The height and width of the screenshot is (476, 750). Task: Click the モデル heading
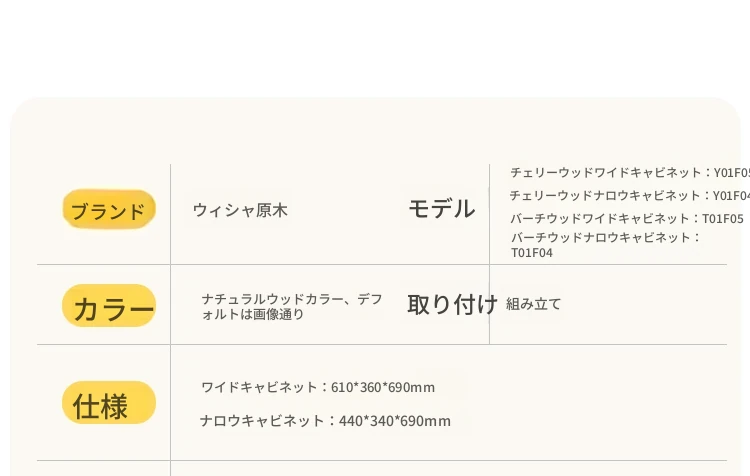pos(441,209)
